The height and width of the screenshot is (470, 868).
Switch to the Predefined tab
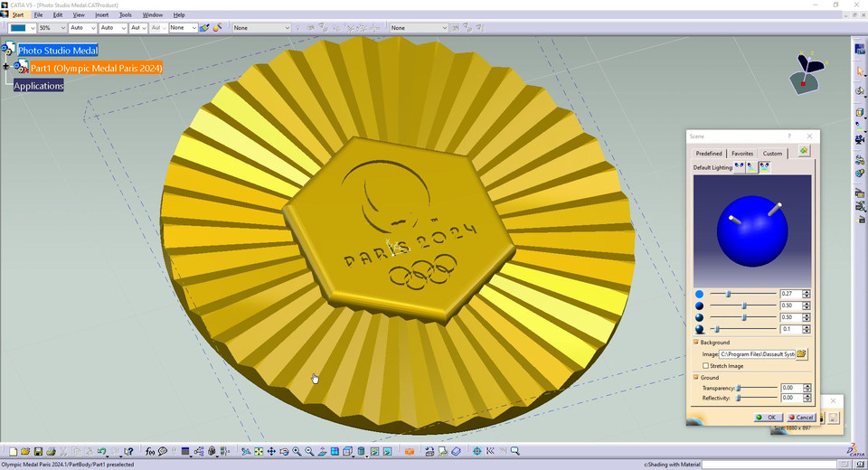click(709, 154)
